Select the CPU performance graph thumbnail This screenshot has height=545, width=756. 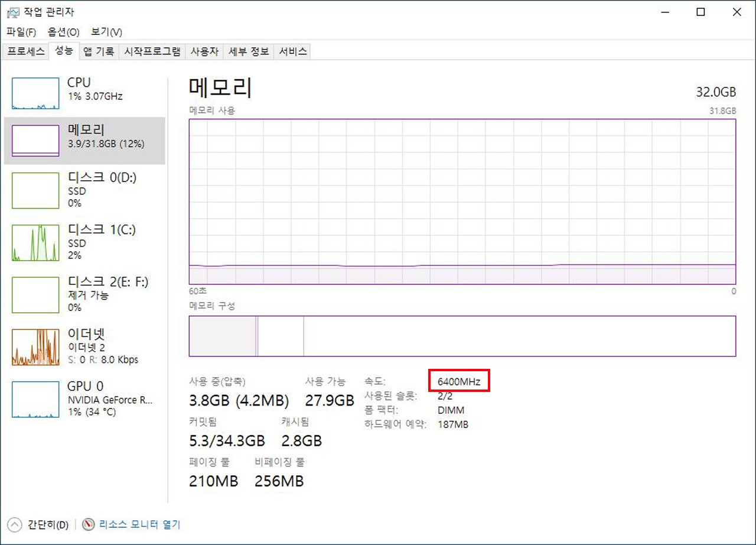coord(35,93)
